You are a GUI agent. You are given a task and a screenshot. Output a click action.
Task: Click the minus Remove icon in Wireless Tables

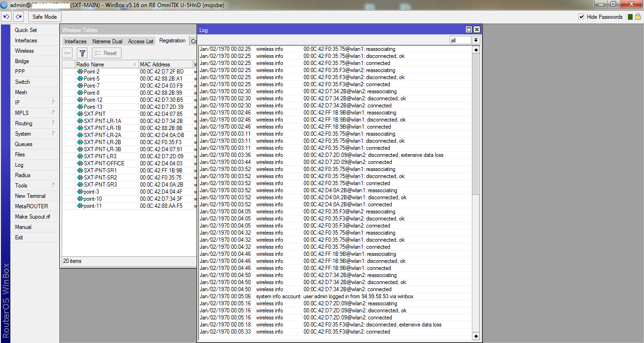[x=68, y=53]
